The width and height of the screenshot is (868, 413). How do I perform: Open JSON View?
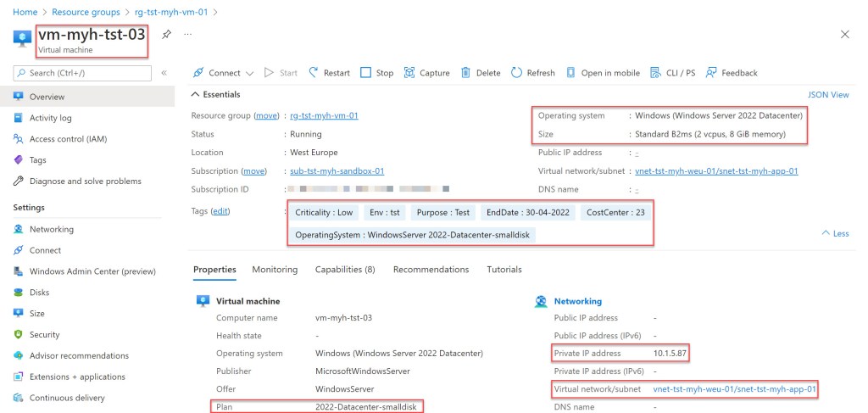[828, 95]
